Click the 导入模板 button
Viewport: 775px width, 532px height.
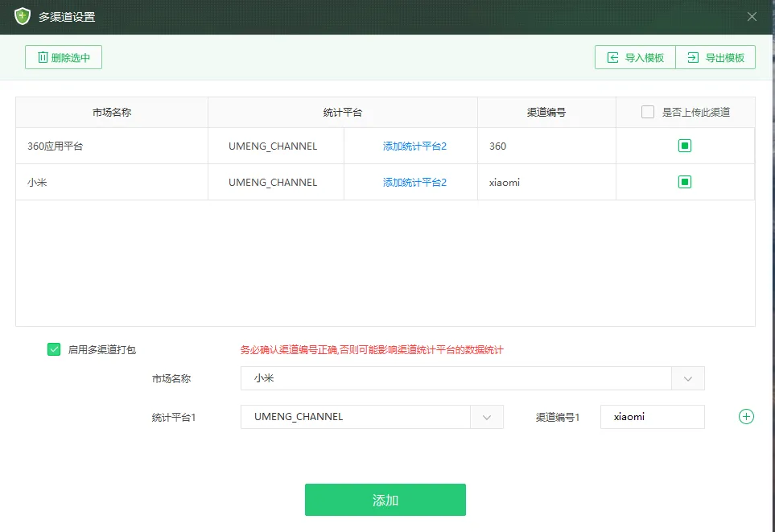635,56
